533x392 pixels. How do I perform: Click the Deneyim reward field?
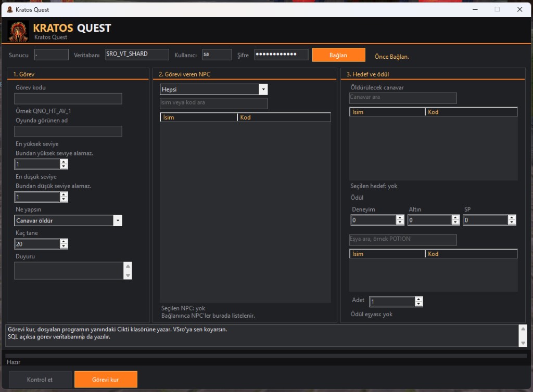click(373, 220)
